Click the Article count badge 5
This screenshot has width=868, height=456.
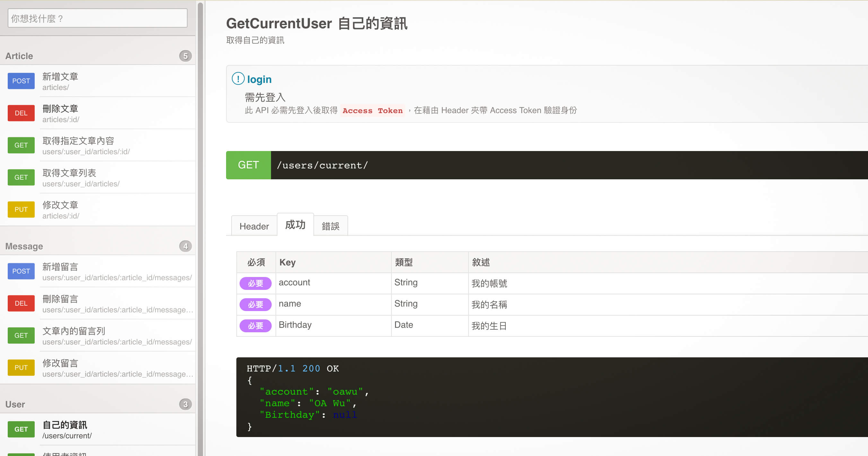click(185, 56)
